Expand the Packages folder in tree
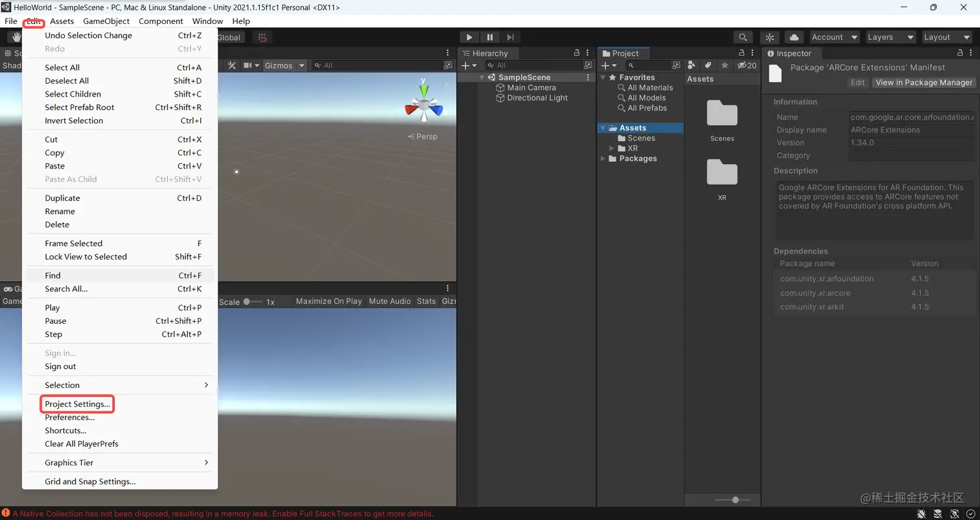The width and height of the screenshot is (980, 520). pyautogui.click(x=604, y=159)
